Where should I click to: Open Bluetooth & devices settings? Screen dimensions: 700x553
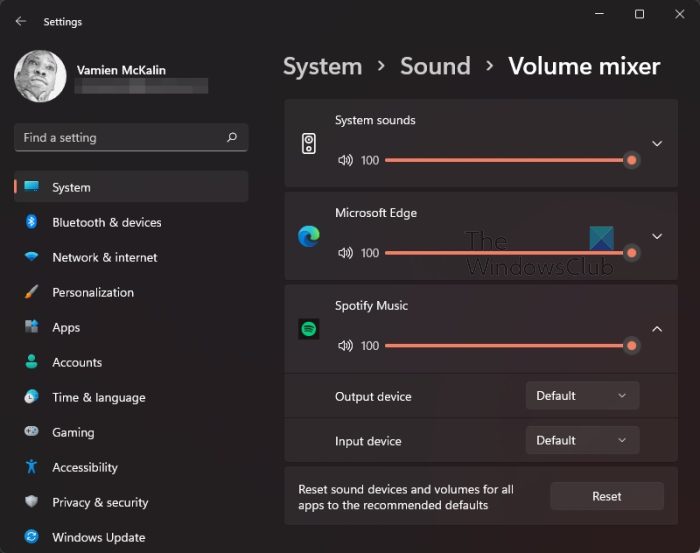[x=106, y=222]
